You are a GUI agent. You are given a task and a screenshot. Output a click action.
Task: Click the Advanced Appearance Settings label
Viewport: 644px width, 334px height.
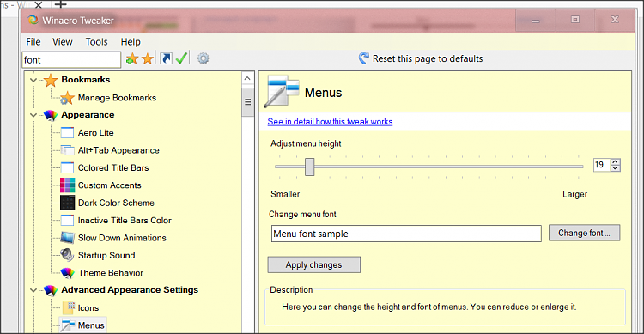[x=130, y=290]
